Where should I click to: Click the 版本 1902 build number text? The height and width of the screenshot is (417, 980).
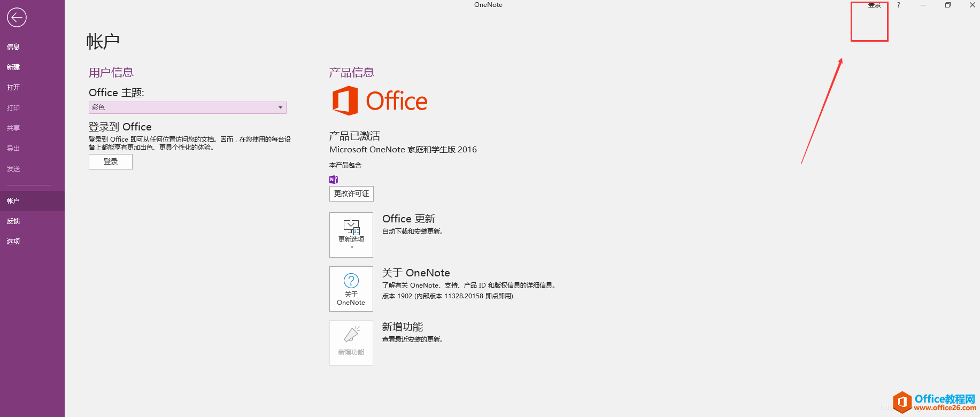click(x=447, y=296)
